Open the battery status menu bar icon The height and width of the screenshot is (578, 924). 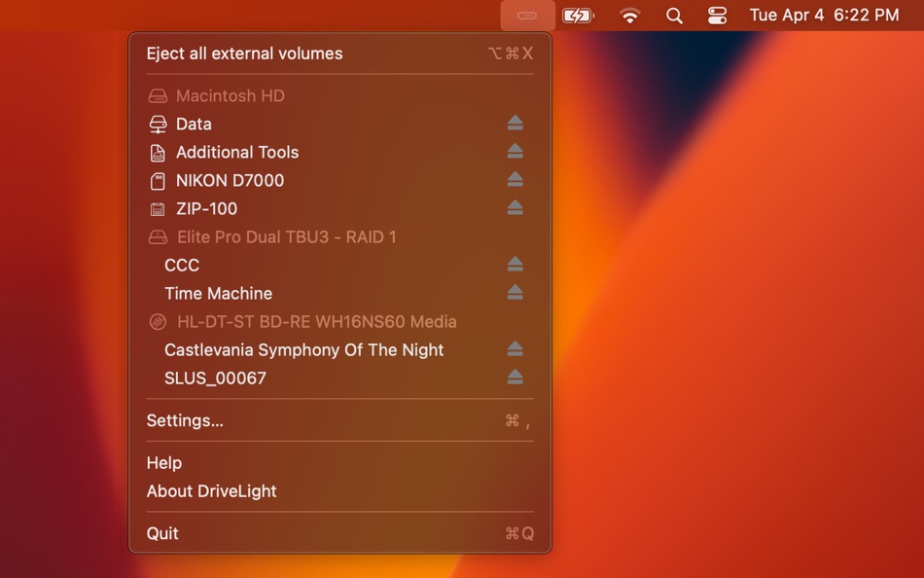click(x=578, y=16)
